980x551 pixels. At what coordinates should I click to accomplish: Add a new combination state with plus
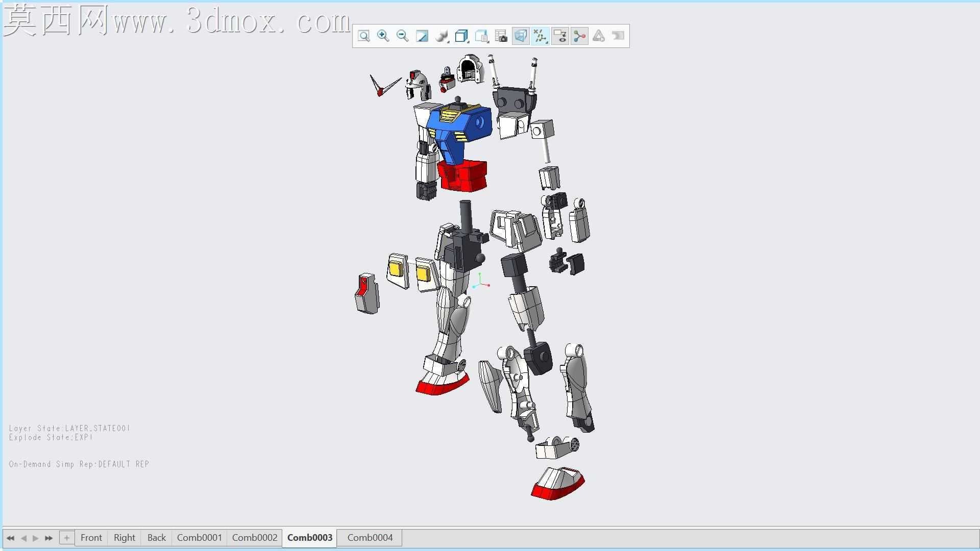point(66,538)
